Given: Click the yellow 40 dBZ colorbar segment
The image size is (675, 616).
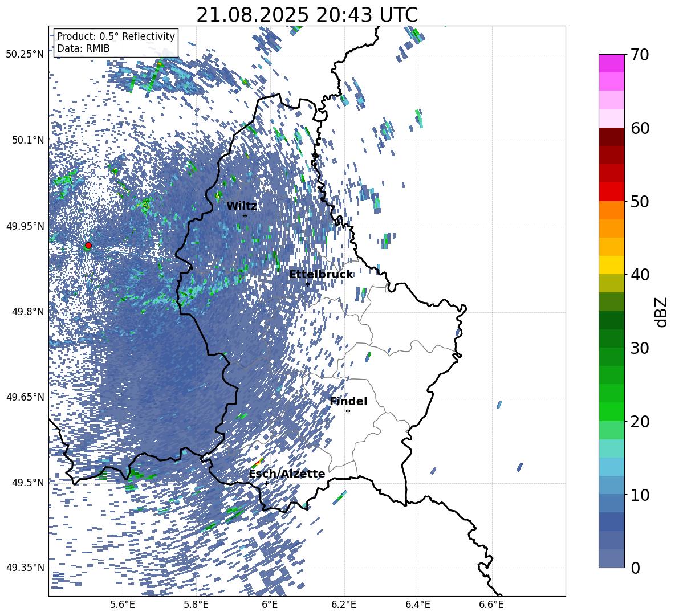Looking at the screenshot, I should [x=611, y=265].
